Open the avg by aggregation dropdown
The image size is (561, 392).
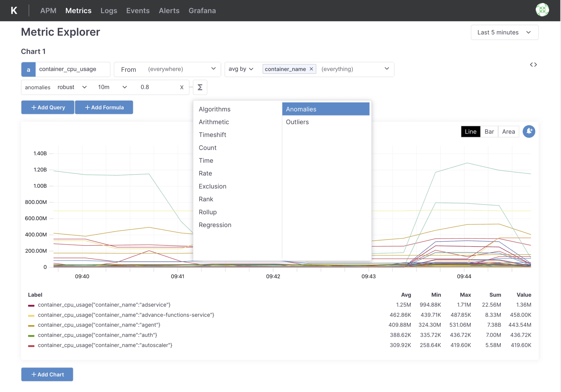point(241,69)
